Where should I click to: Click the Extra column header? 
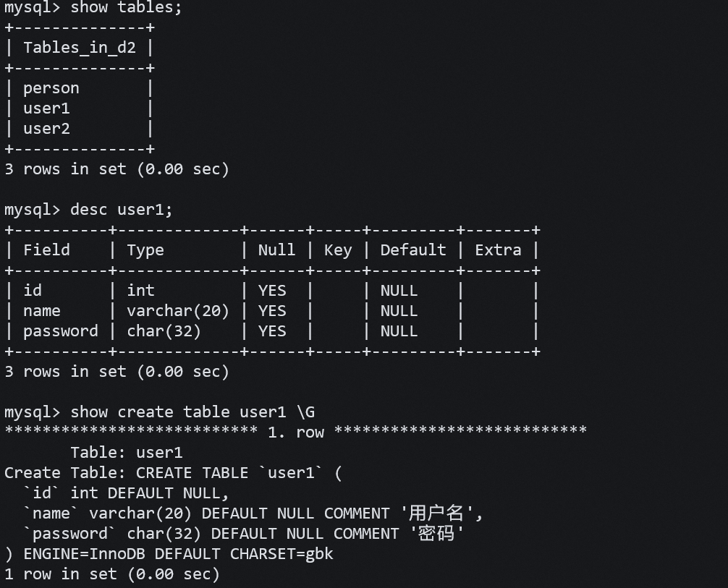click(x=498, y=250)
